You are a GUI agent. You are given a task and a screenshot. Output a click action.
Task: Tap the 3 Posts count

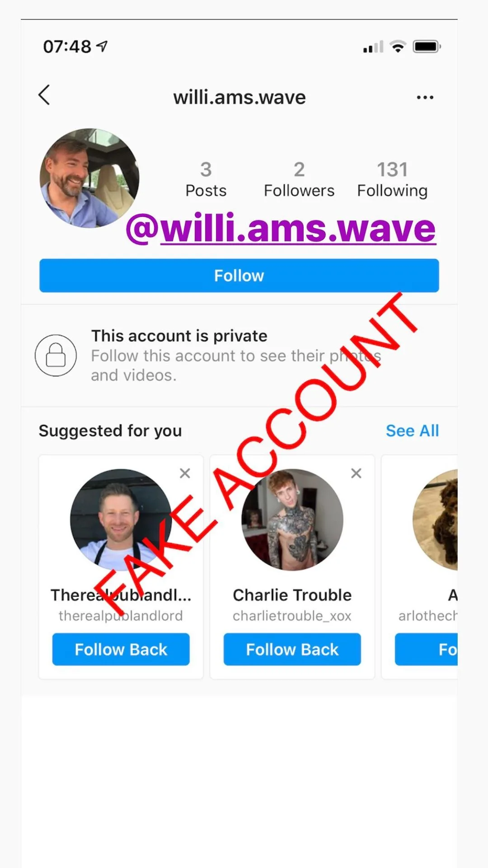tap(206, 179)
